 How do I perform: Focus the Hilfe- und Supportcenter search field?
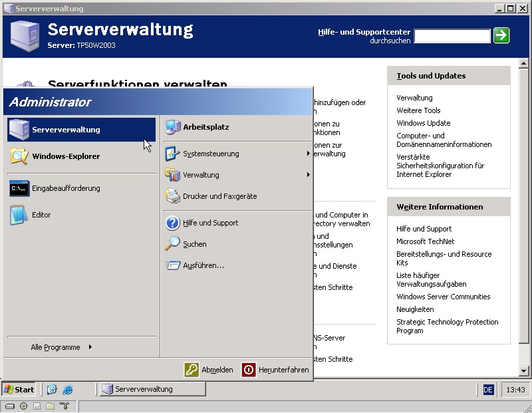[x=452, y=36]
